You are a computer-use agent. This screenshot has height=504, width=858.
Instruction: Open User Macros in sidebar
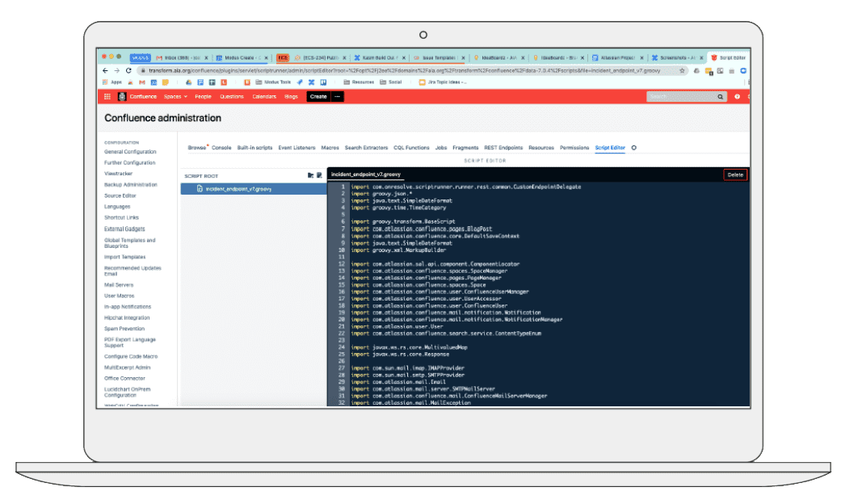[x=120, y=296]
